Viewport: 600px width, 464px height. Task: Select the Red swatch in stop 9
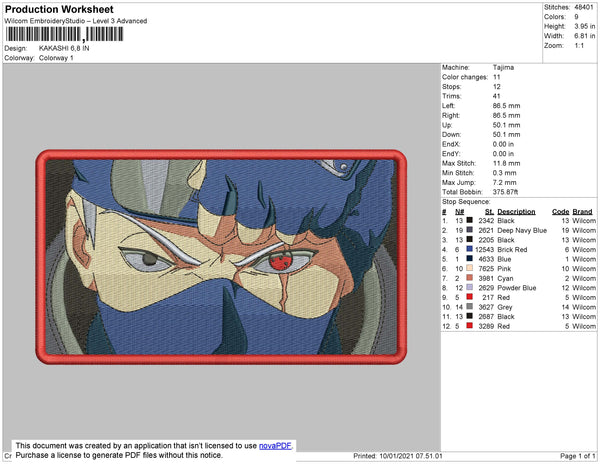click(470, 297)
